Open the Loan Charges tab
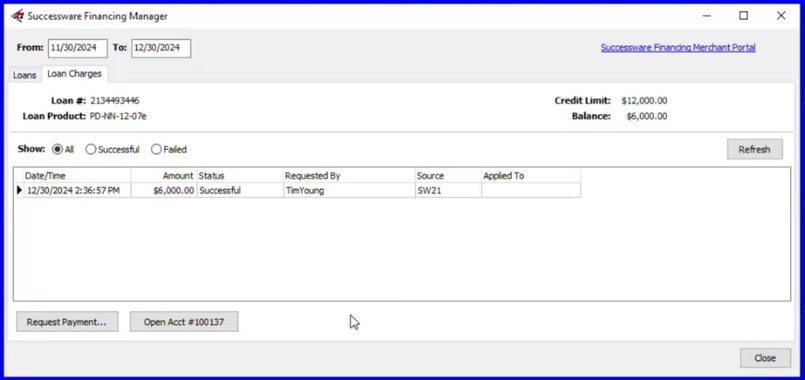Viewport: 805px width, 380px height. pyautogui.click(x=74, y=73)
